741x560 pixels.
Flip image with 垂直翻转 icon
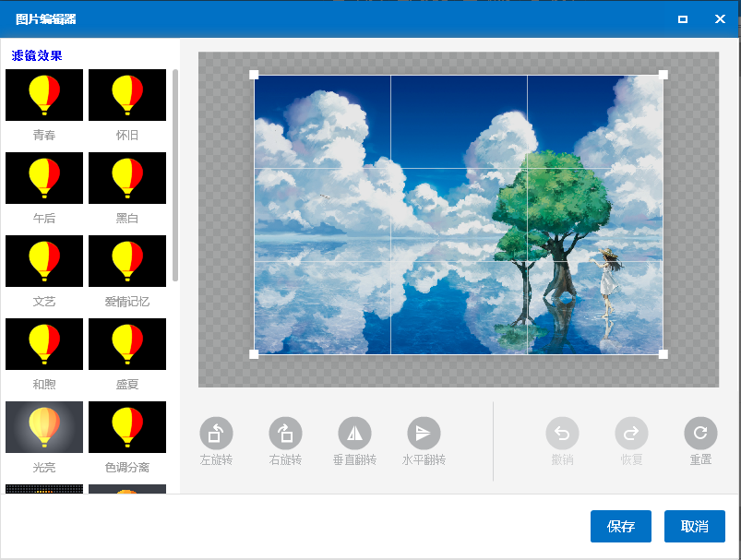pyautogui.click(x=354, y=433)
